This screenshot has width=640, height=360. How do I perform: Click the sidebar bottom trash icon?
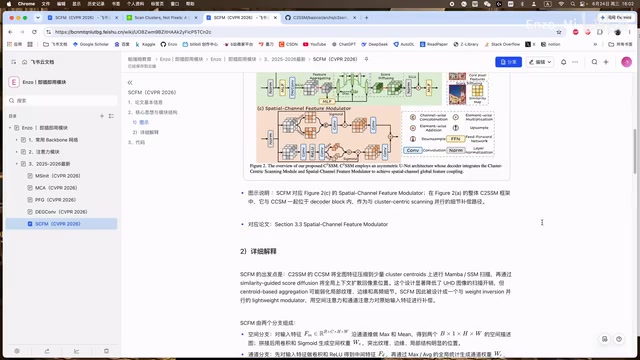(107, 351)
